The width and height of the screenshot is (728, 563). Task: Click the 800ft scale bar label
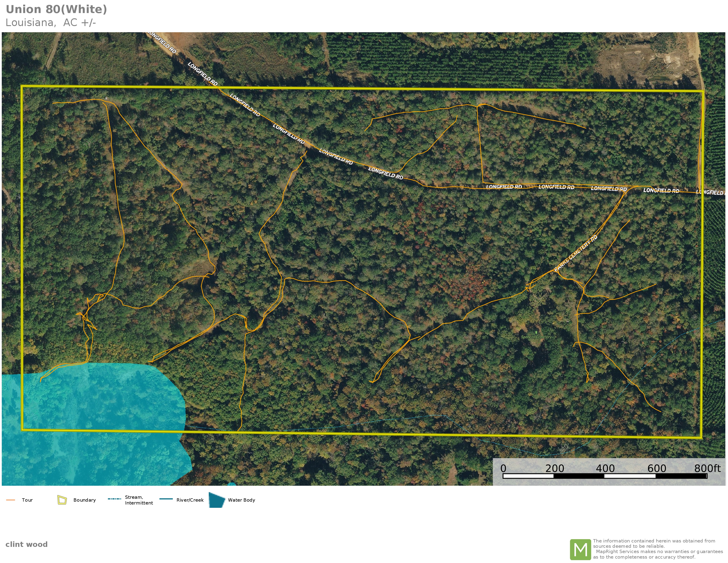707,468
